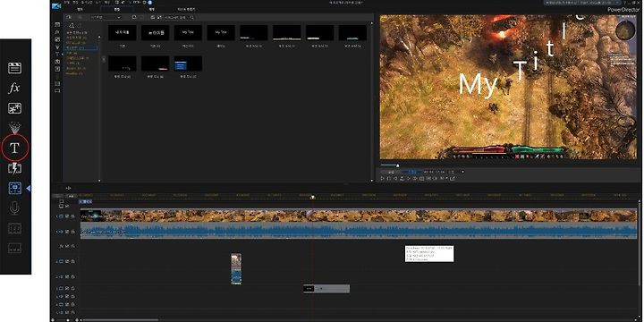Step to the previous frame in preview

[395, 178]
